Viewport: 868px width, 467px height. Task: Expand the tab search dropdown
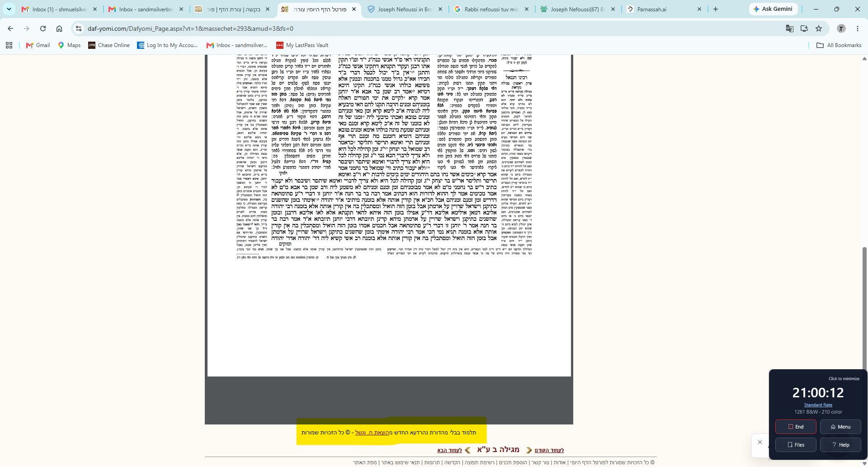click(x=9, y=9)
